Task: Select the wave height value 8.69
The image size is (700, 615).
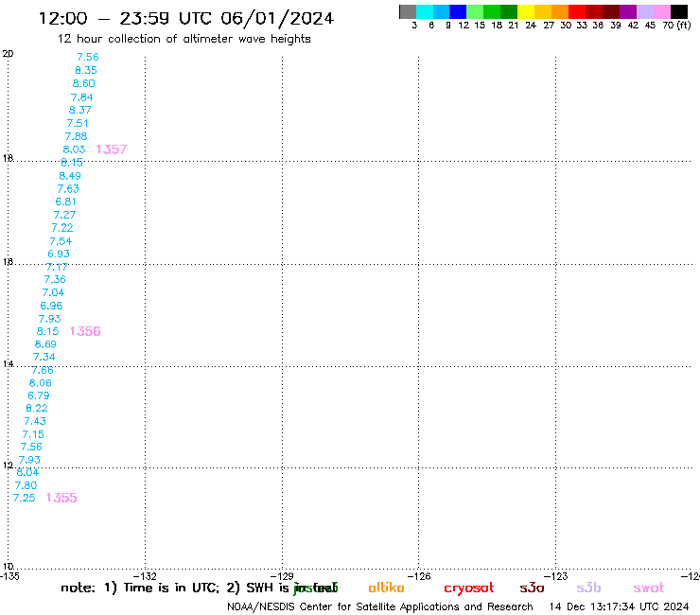Action: (x=45, y=344)
